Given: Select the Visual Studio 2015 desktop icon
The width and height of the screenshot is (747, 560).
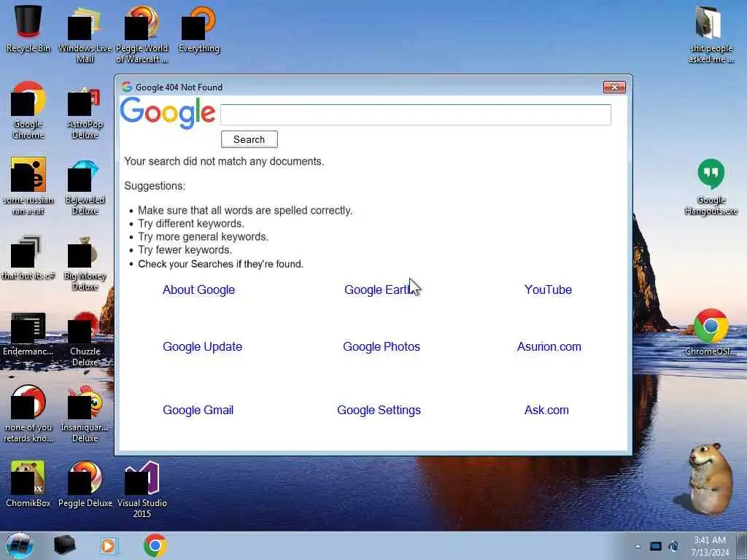Looking at the screenshot, I should 142,489.
